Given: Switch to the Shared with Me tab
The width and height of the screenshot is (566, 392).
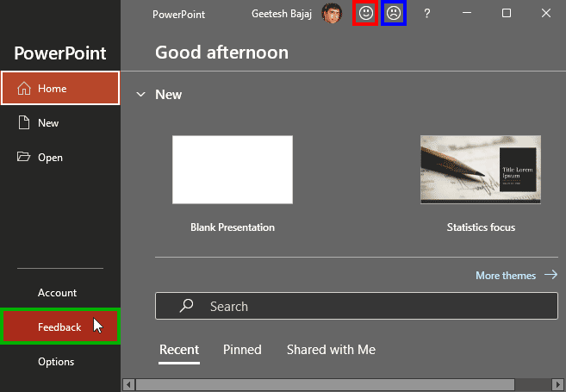Looking at the screenshot, I should tap(331, 350).
